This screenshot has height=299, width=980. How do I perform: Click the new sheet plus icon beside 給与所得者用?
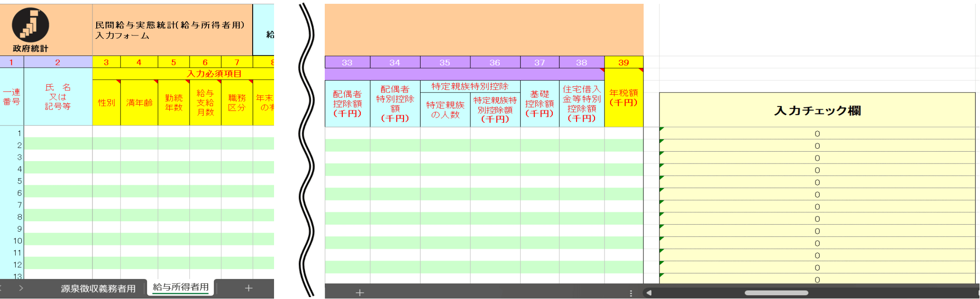point(248,288)
